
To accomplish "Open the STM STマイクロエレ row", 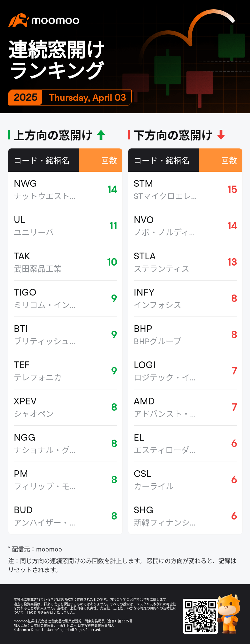I will click(x=185, y=190).
